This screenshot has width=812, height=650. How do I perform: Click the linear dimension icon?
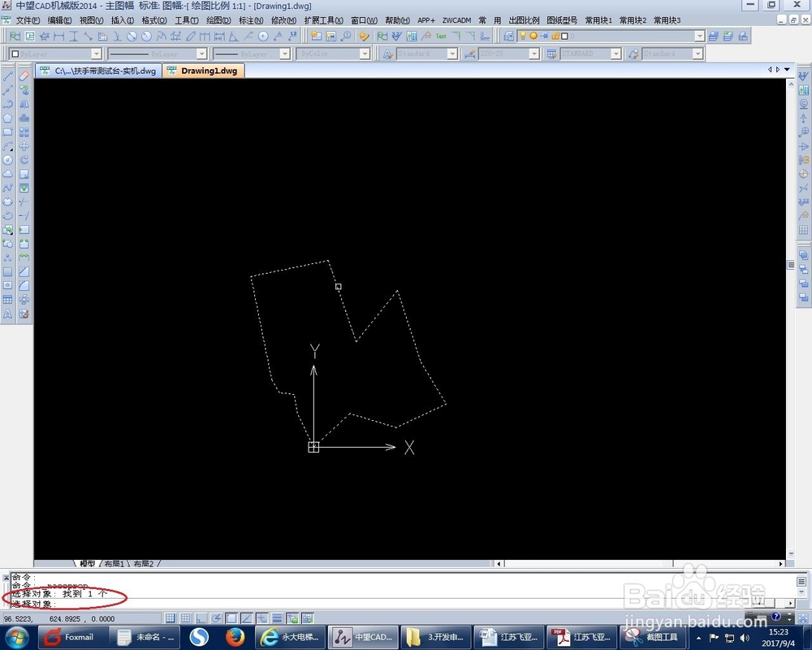coord(59,37)
